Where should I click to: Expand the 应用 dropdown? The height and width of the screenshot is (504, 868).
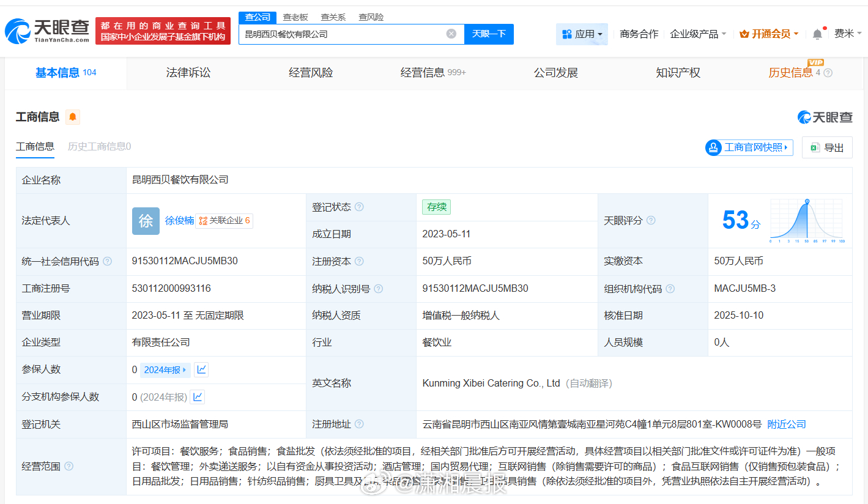(582, 34)
